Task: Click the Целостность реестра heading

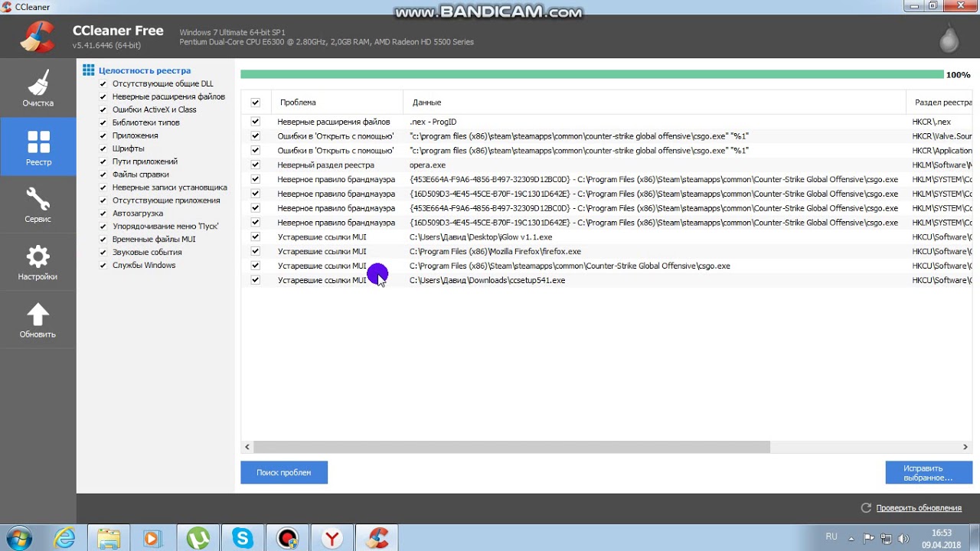Action: point(145,70)
